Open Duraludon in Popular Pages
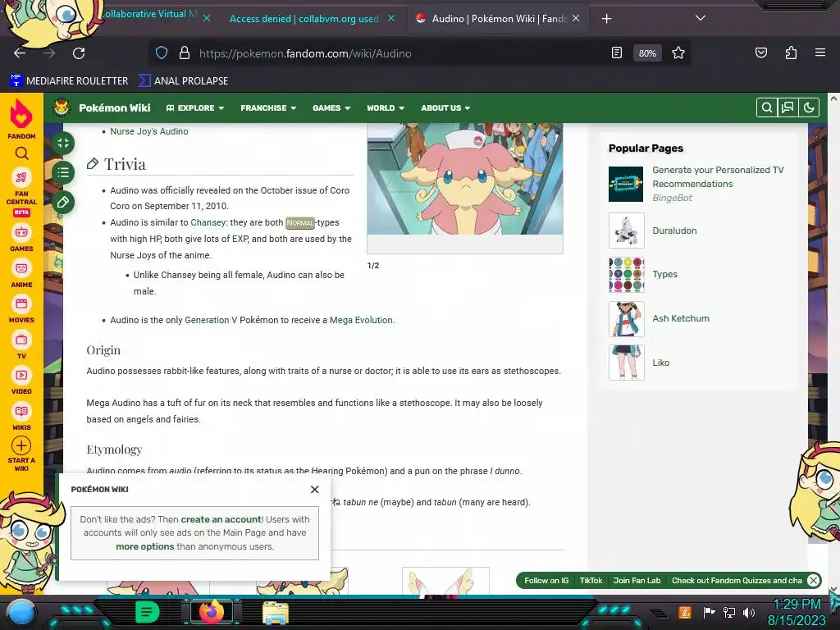 (674, 231)
